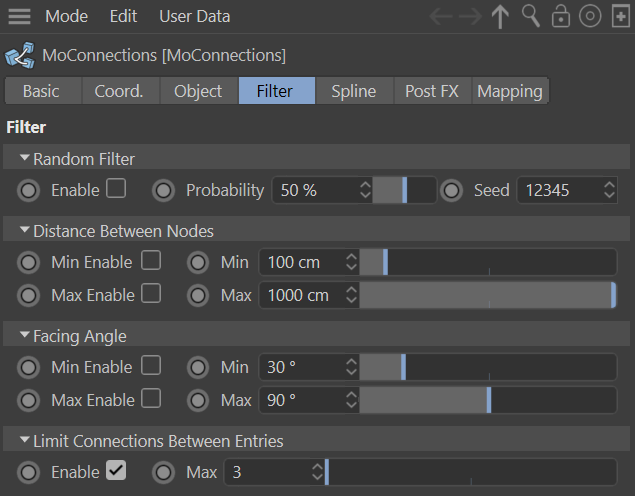Enable the Random Filter checkbox
Viewport: 635px width, 496px height.
116,188
